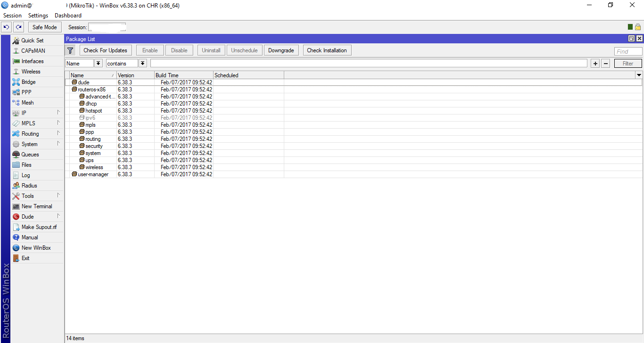This screenshot has width=644, height=343.
Task: Click the Enable button
Action: (x=150, y=50)
